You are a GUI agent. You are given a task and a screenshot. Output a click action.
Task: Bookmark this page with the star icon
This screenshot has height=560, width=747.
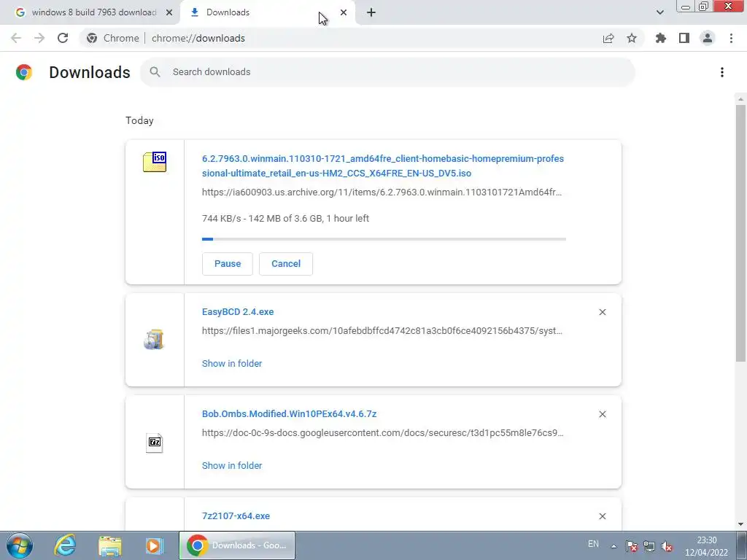pyautogui.click(x=632, y=38)
